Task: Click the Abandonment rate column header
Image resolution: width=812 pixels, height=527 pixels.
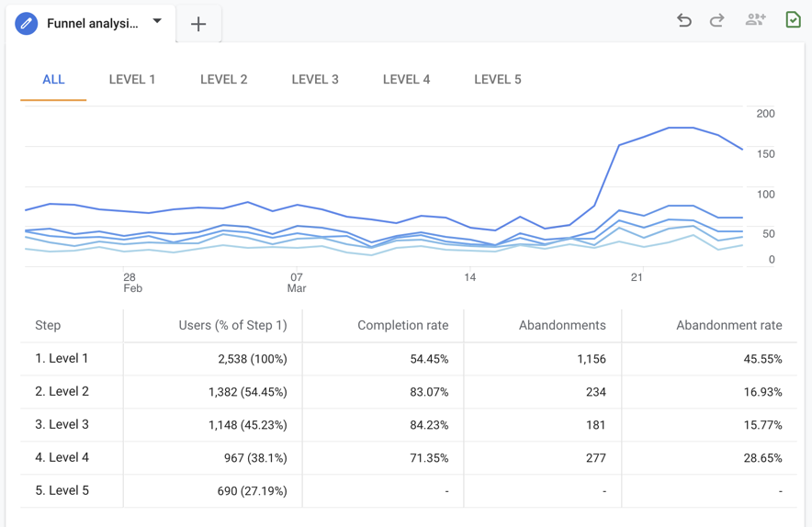Action: [x=728, y=325]
